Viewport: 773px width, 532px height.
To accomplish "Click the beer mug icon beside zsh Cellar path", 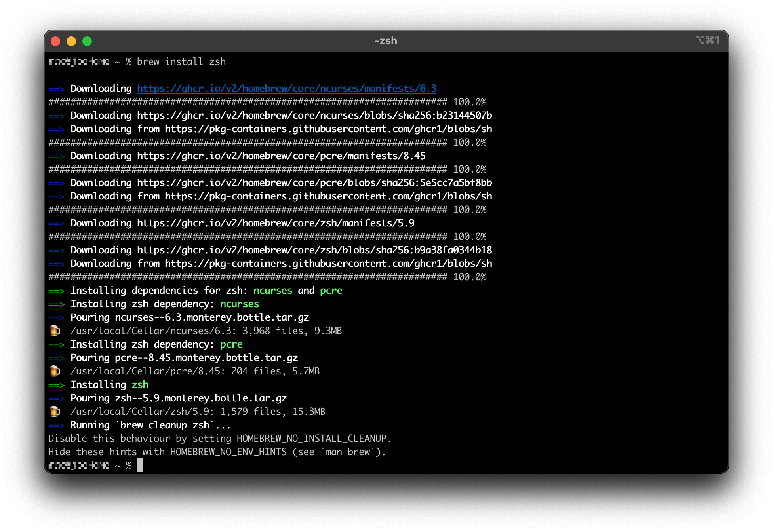I will [55, 411].
